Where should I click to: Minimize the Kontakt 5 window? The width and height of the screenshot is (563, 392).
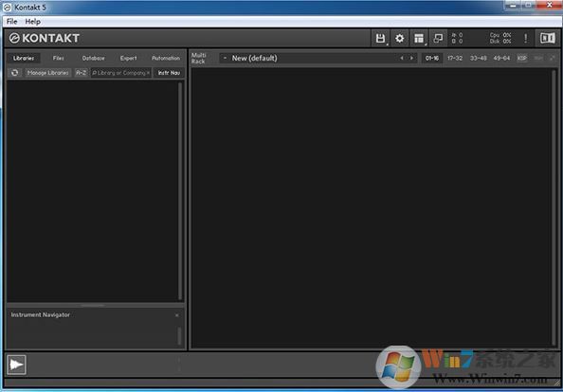[513, 5]
